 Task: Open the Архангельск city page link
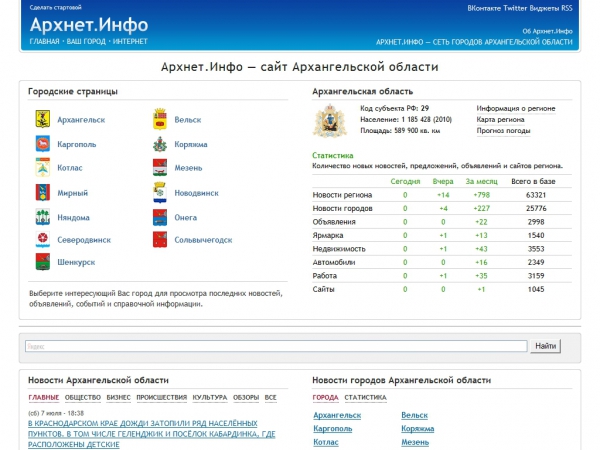click(81, 120)
